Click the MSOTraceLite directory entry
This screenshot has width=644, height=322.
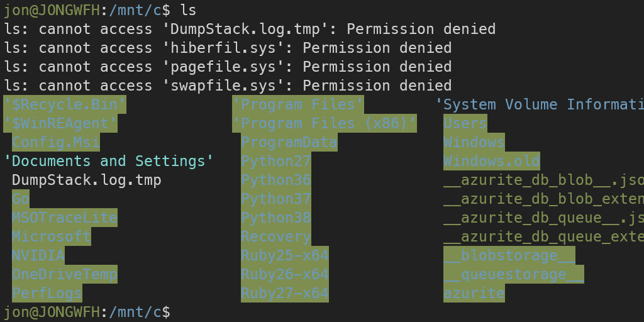tap(64, 218)
